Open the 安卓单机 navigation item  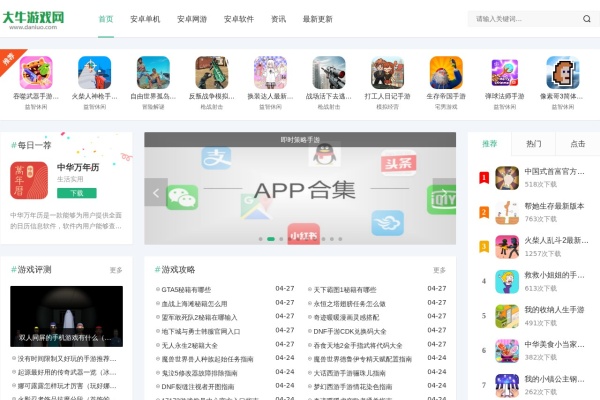click(x=145, y=19)
